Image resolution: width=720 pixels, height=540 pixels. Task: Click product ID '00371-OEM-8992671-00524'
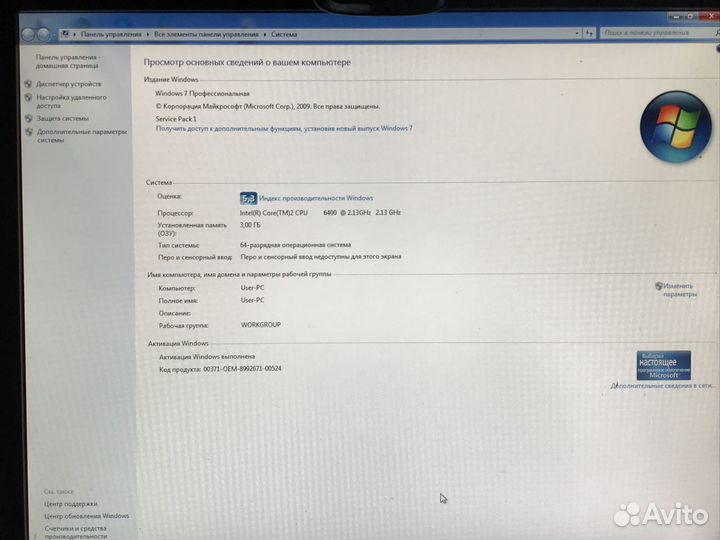[x=242, y=369]
